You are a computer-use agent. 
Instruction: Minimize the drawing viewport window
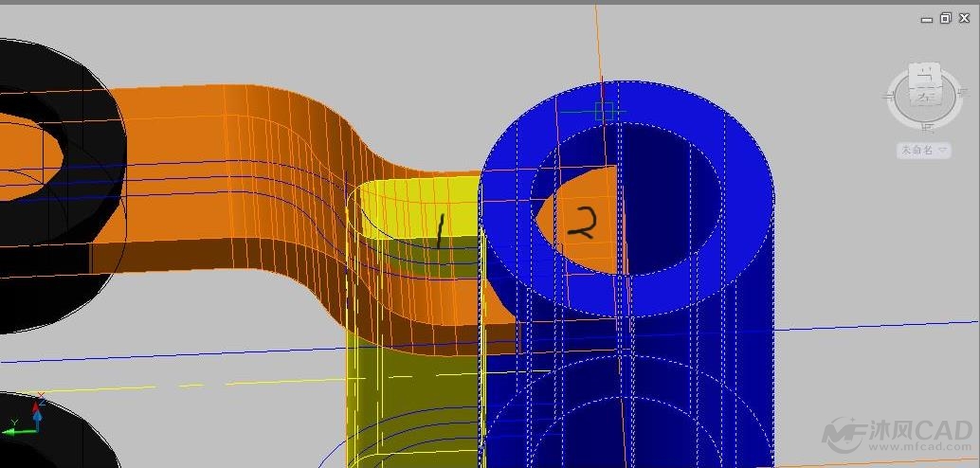pyautogui.click(x=927, y=18)
